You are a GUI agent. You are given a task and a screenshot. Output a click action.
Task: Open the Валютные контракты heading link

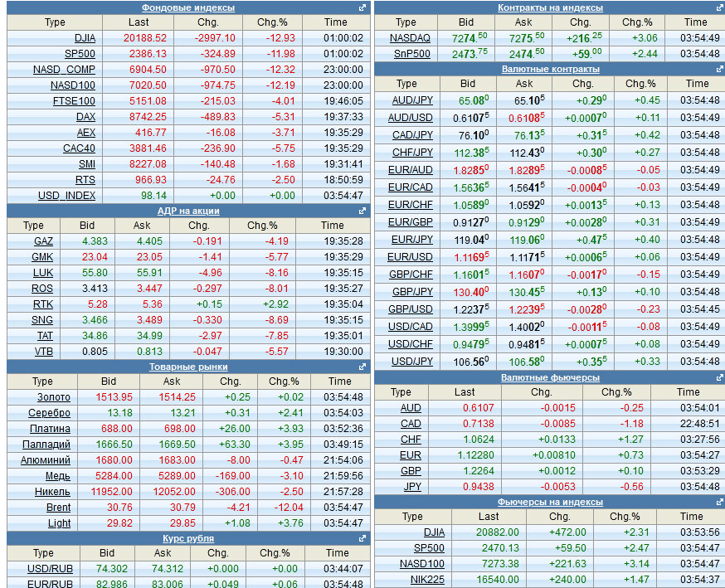tap(550, 69)
